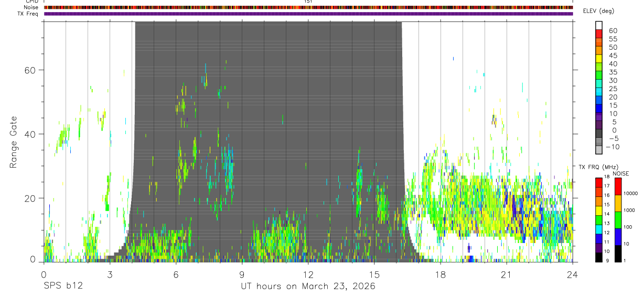Click the 10000 label in the NOISE legend
The image size is (644, 297).
(631, 193)
